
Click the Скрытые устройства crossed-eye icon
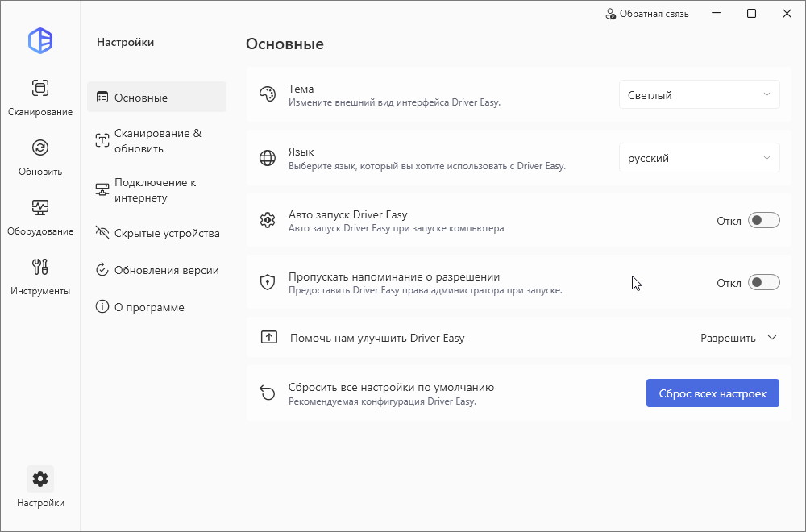pyautogui.click(x=102, y=233)
